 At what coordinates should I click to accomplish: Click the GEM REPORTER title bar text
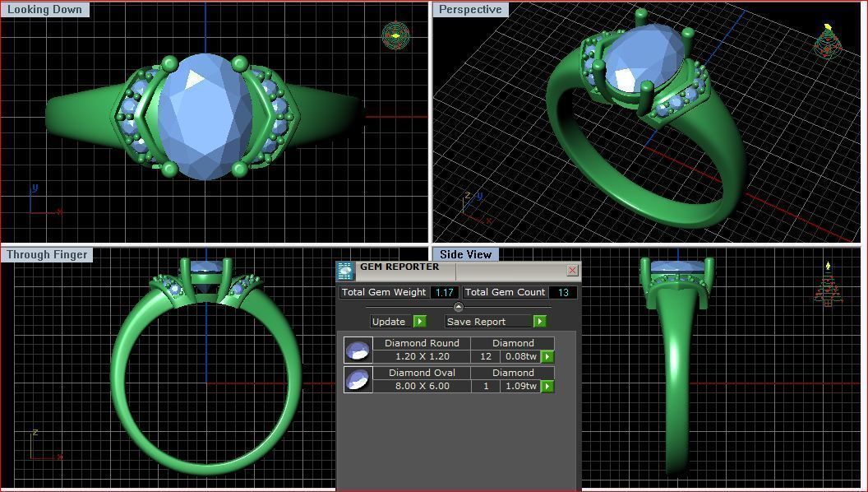click(x=399, y=267)
